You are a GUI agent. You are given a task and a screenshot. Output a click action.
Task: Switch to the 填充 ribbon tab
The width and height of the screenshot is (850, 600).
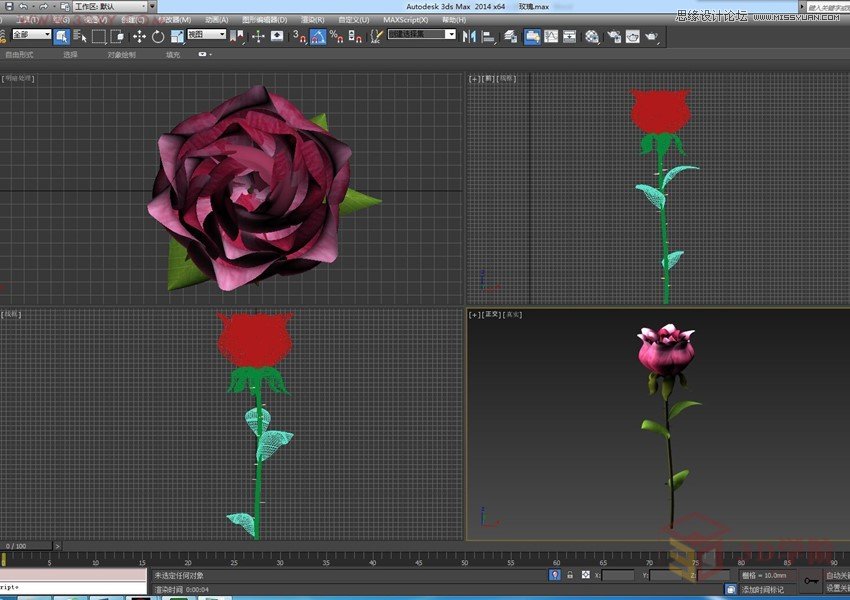[173, 54]
